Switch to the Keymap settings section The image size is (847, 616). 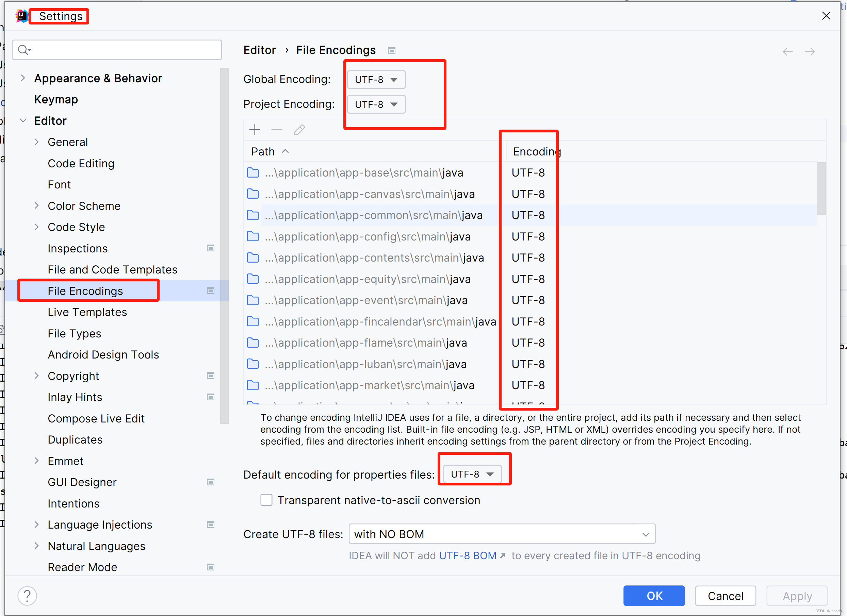point(56,99)
